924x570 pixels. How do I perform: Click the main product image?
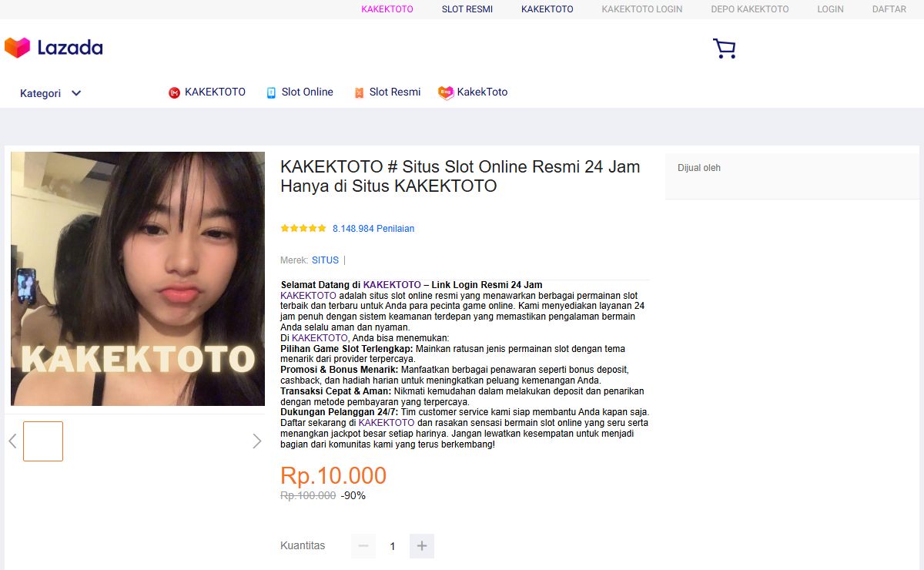pyautogui.click(x=138, y=279)
